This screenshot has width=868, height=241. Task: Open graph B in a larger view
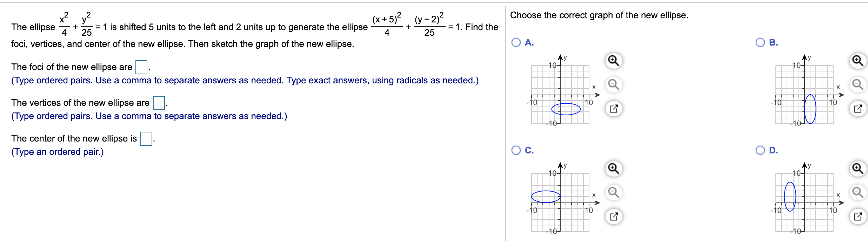point(858,109)
